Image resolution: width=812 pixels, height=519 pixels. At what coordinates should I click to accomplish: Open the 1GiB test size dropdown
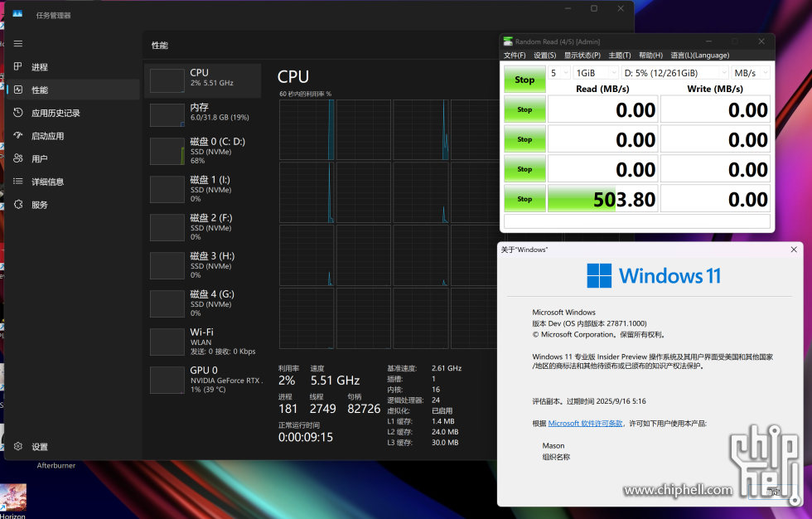(596, 73)
